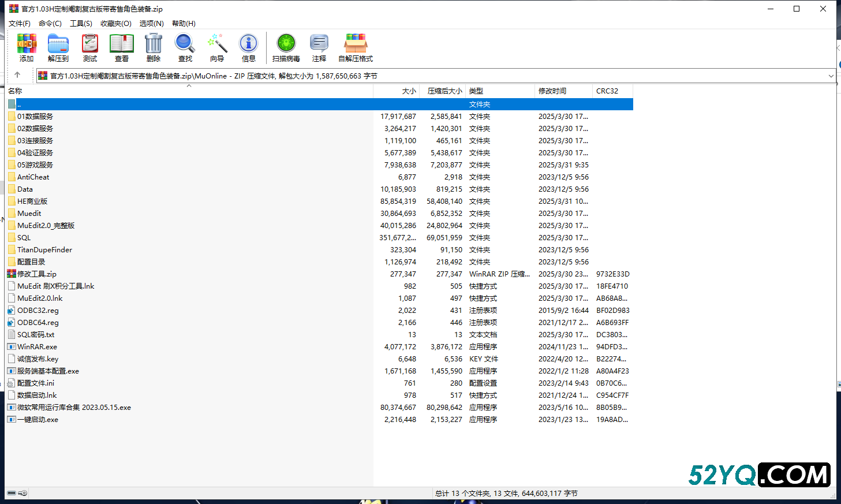Open the Favorites (收藏夹) menu

click(x=115, y=23)
